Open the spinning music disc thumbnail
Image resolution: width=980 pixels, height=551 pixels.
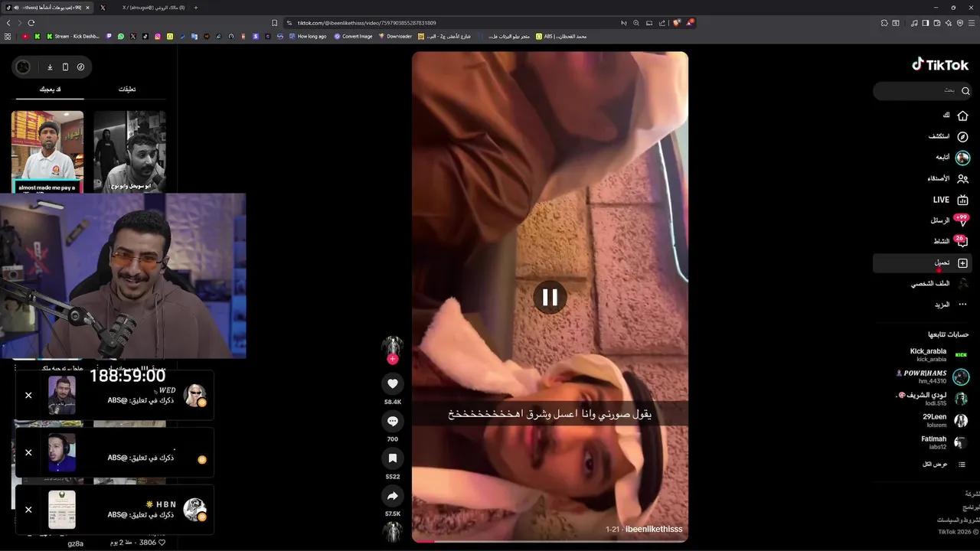click(x=393, y=532)
